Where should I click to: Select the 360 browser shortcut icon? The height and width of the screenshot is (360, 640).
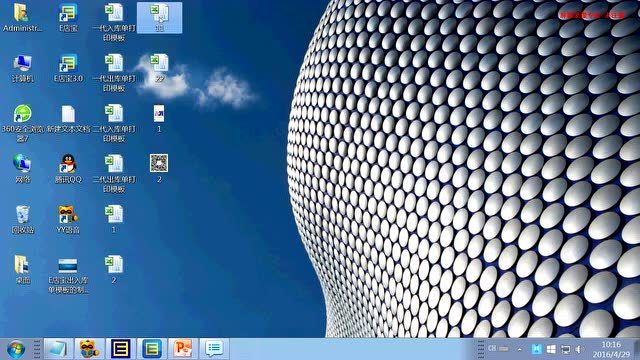click(x=22, y=123)
